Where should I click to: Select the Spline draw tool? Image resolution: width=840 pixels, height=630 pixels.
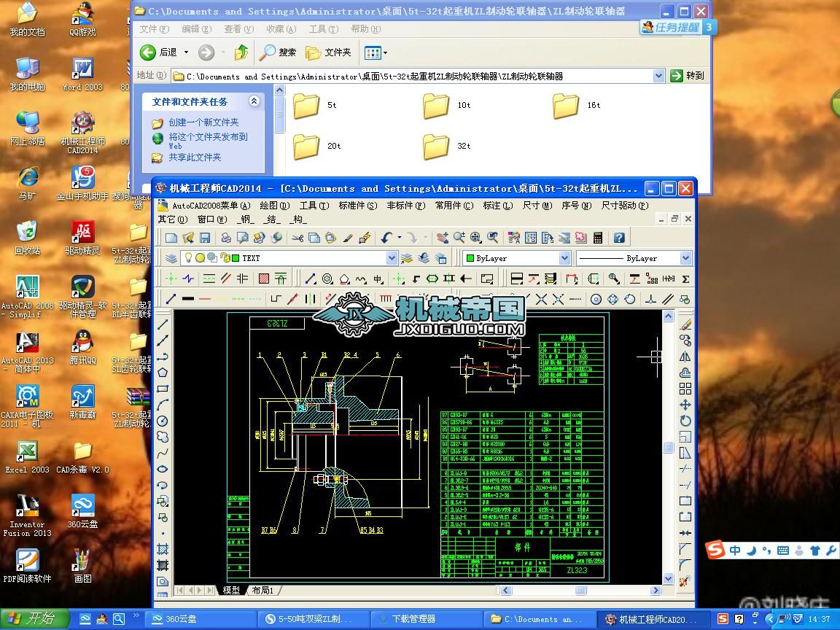(163, 454)
